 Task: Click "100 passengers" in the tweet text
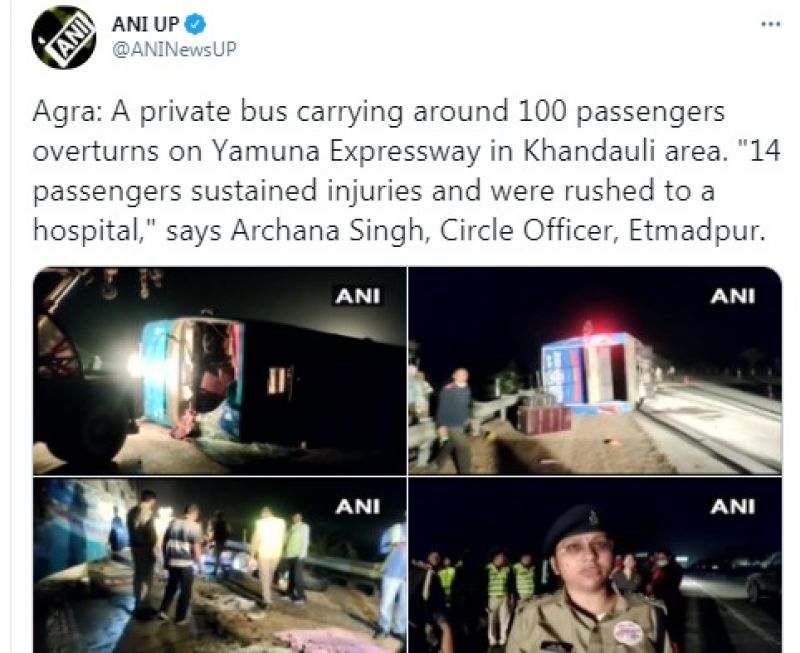click(x=621, y=112)
